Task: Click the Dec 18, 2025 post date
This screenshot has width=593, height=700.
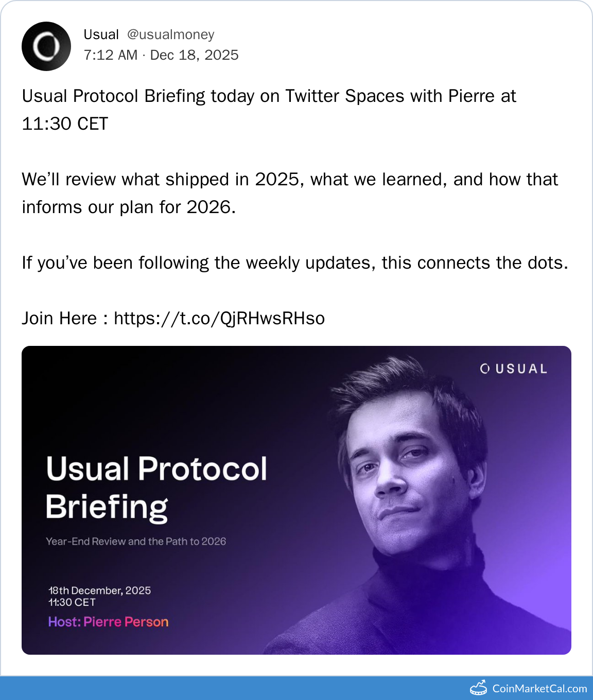Action: [x=194, y=55]
